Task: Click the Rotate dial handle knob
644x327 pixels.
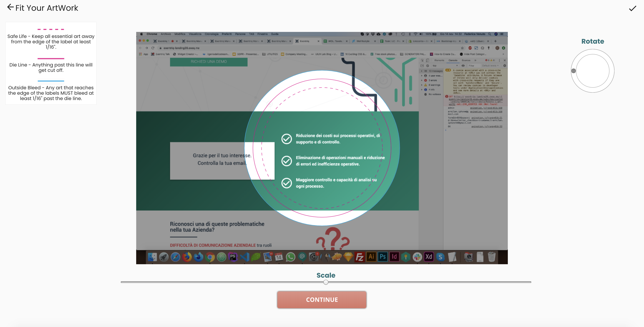Action: pos(574,71)
